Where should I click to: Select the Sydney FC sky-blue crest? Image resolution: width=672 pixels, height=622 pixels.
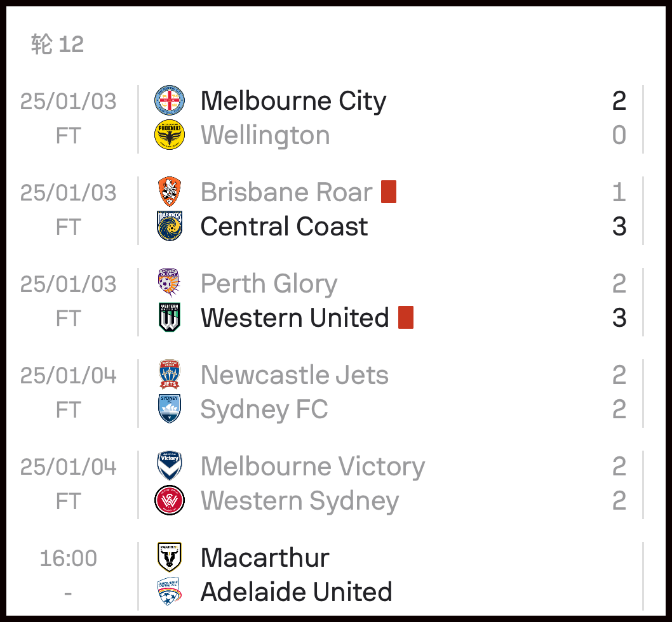tap(170, 409)
